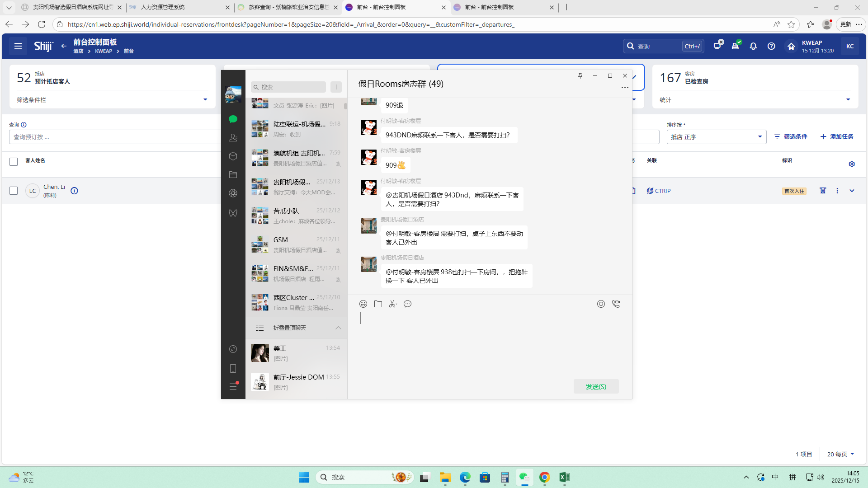Open chat history bubble icon
Viewport: 868px width, 488px height.
(407, 304)
